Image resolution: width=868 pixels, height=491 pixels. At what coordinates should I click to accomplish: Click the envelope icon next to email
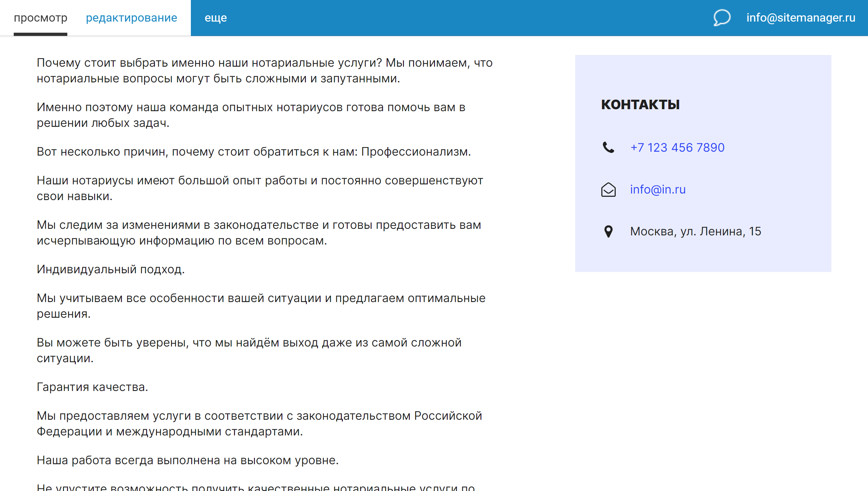[609, 189]
